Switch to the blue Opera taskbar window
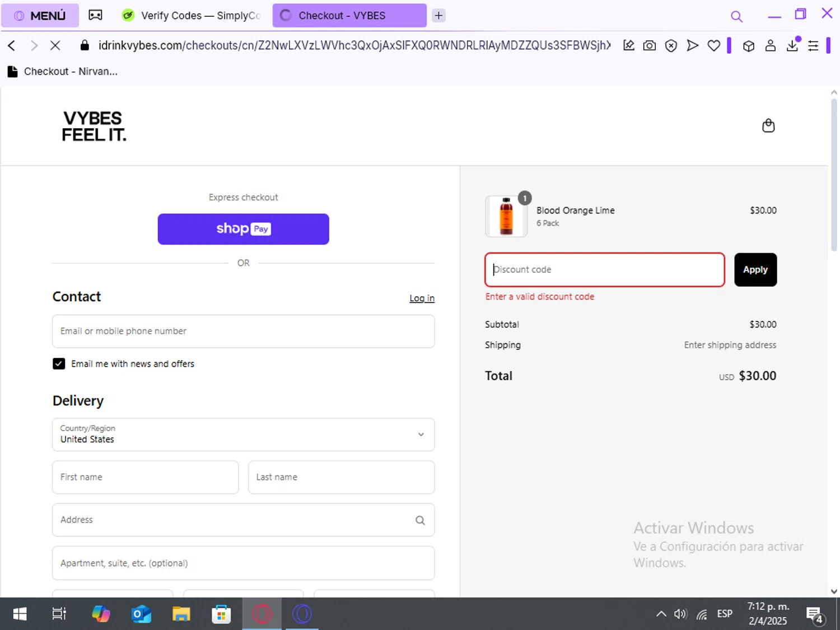This screenshot has width=840, height=630. (x=302, y=614)
